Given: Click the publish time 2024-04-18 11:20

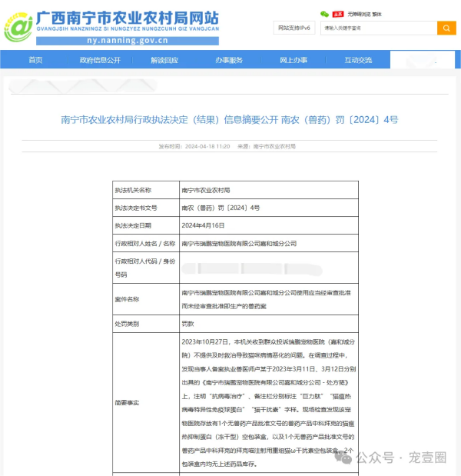Looking at the screenshot, I should click(194, 146).
